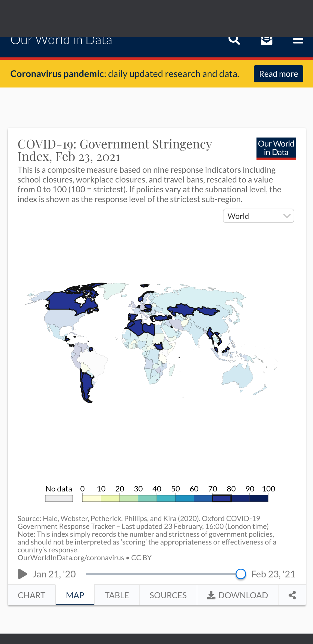Open the site search icon
This screenshot has height=644, width=313.
[234, 40]
